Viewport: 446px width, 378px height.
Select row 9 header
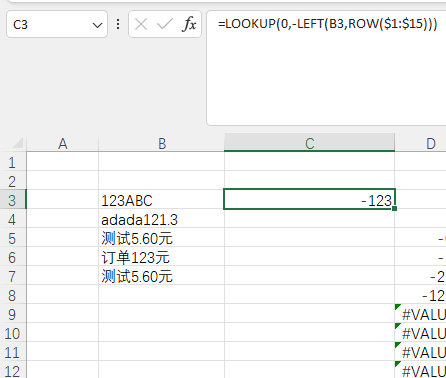tap(12, 314)
